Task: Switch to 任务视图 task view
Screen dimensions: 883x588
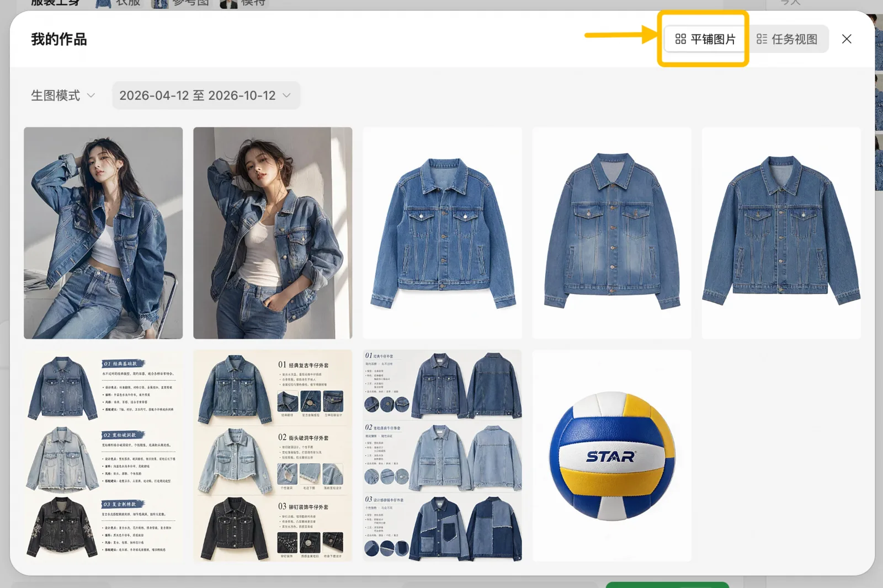Action: (x=787, y=39)
